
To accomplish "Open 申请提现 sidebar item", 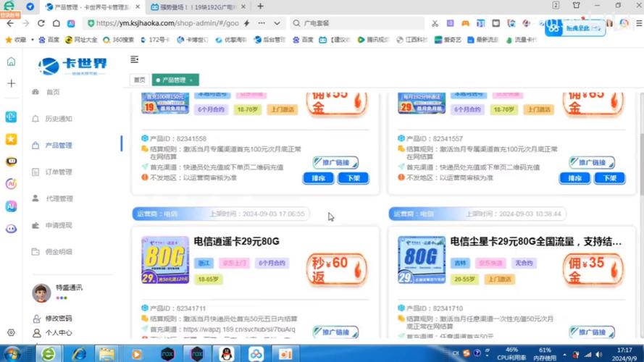I will point(59,225).
